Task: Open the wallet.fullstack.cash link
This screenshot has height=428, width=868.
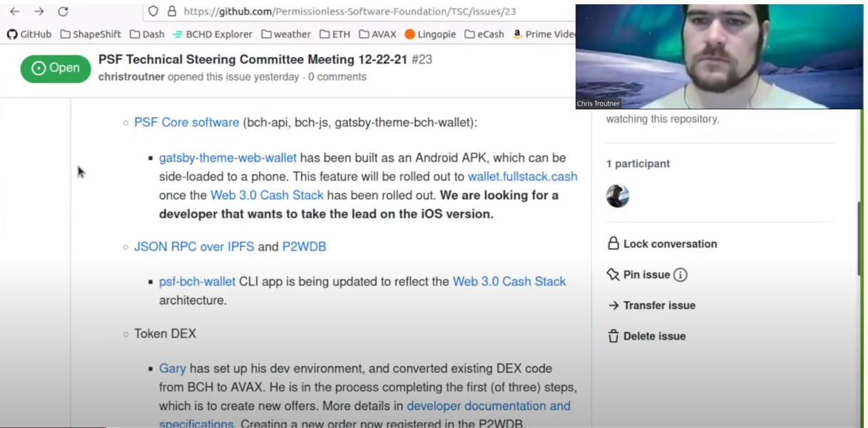Action: pyautogui.click(x=523, y=176)
